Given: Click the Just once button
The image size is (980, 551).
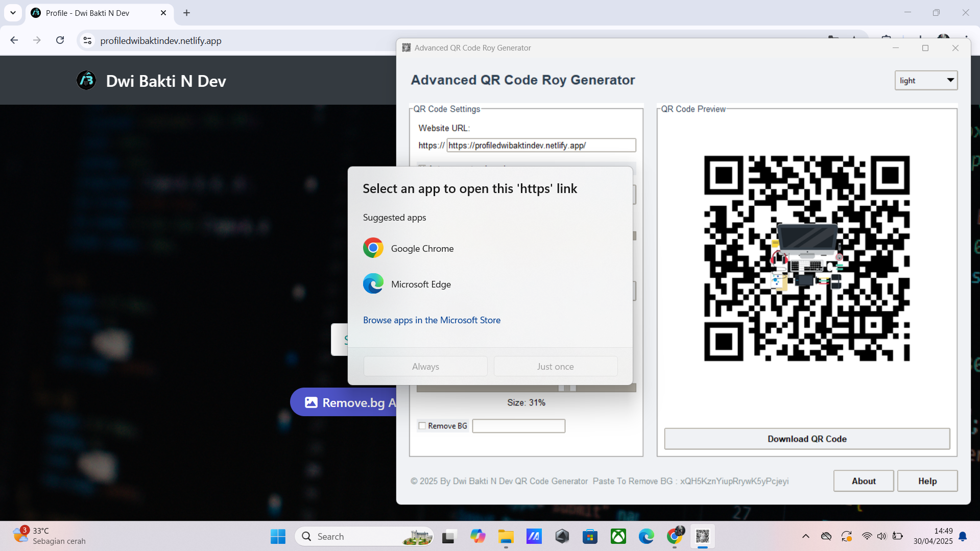Looking at the screenshot, I should [556, 366].
